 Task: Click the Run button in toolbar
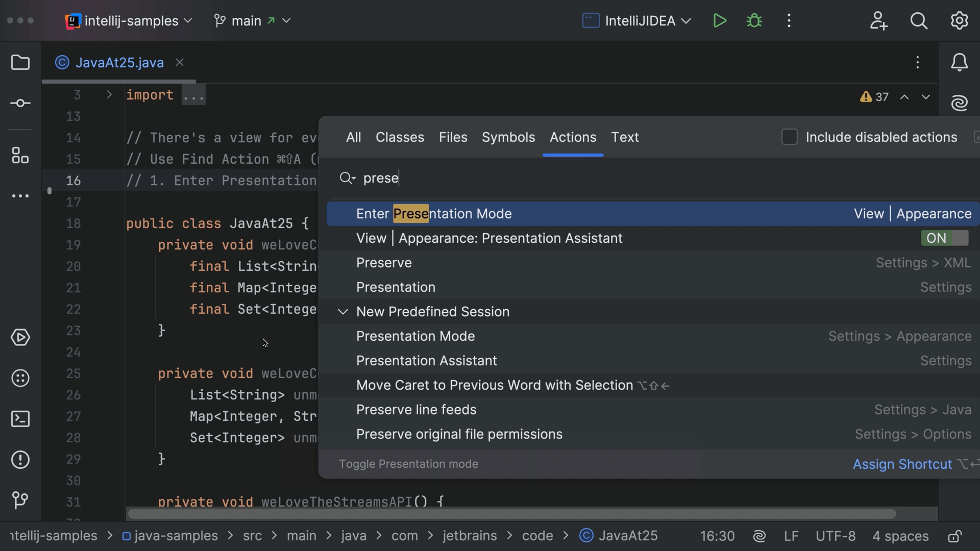[x=719, y=20]
